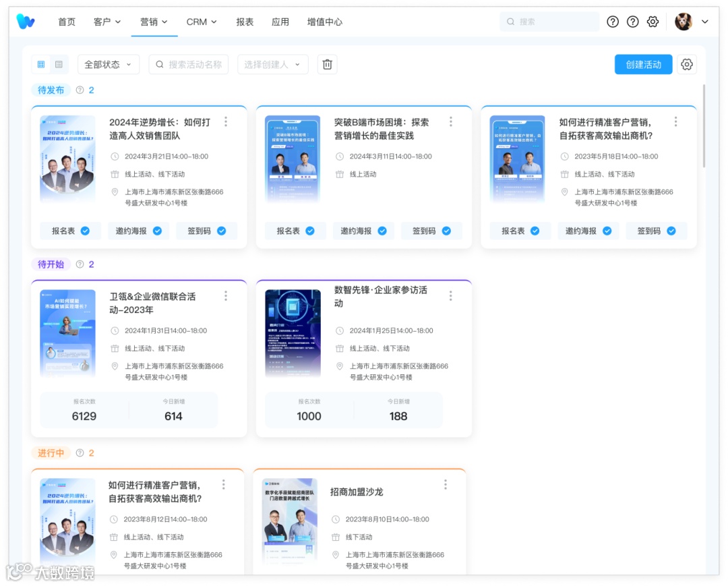Open more options for 2023年5月18日 card
Viewport: 728px width, 586px height.
[675, 121]
